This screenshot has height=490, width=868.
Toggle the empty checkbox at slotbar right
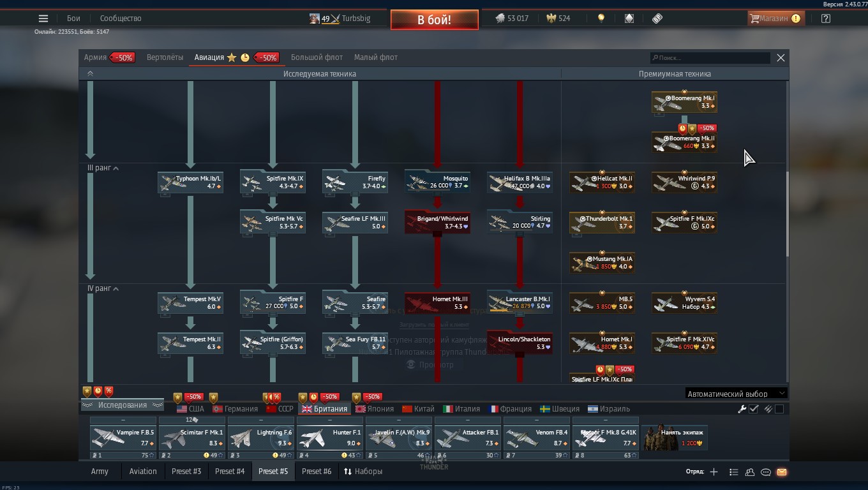pos(779,409)
